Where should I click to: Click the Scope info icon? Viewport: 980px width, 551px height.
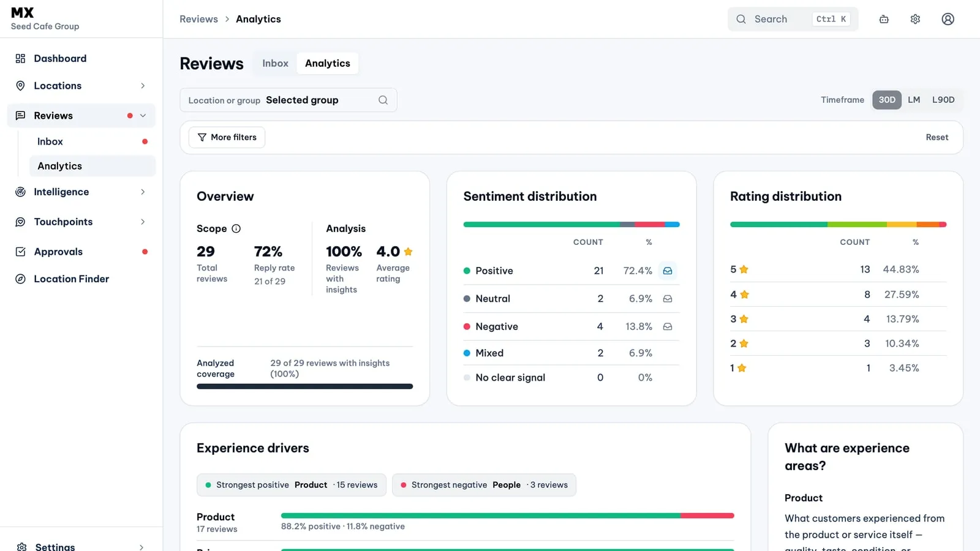point(236,228)
